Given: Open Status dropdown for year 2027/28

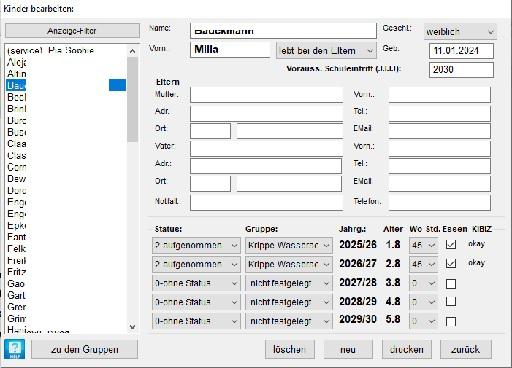Looking at the screenshot, I should coord(196,283).
